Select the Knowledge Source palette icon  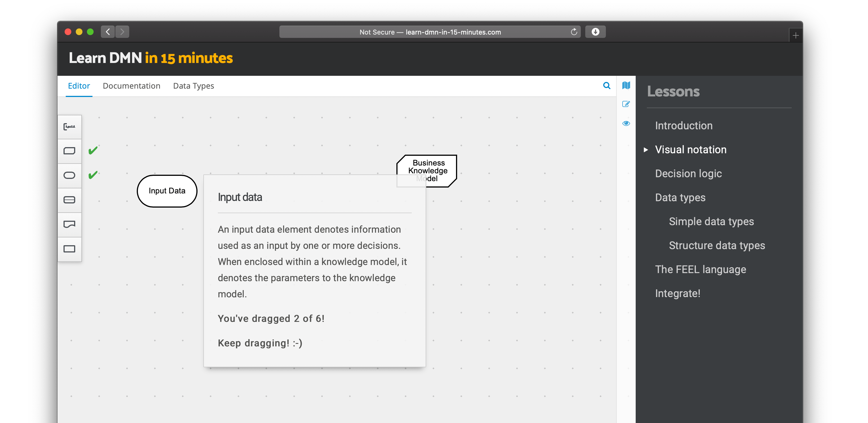tap(69, 224)
